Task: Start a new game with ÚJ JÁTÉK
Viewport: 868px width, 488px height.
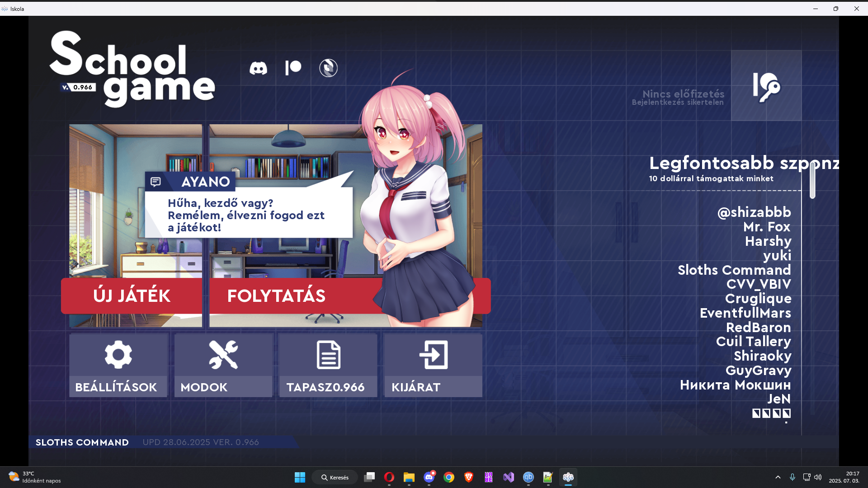Action: [x=132, y=296]
